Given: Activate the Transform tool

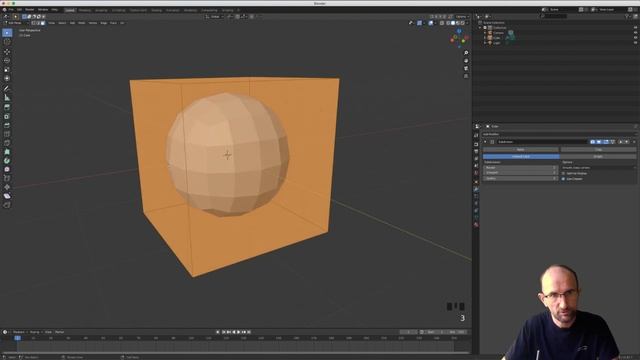Looking at the screenshot, I should (7, 78).
